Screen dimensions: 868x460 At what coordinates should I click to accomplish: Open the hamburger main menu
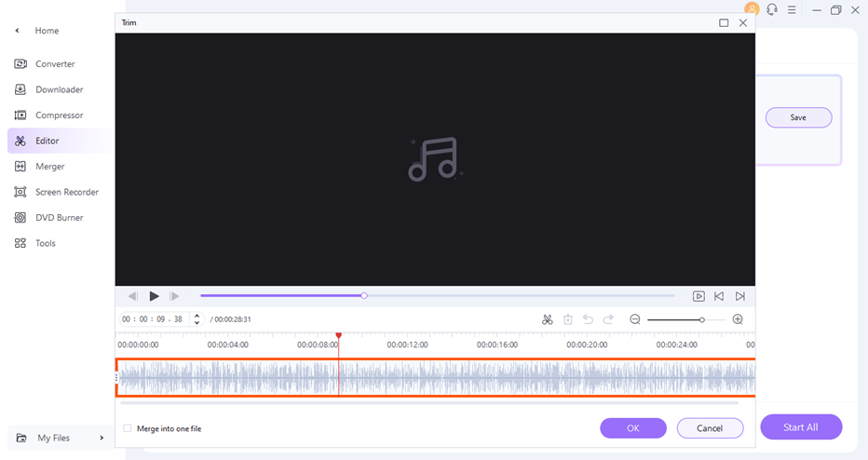(x=792, y=10)
